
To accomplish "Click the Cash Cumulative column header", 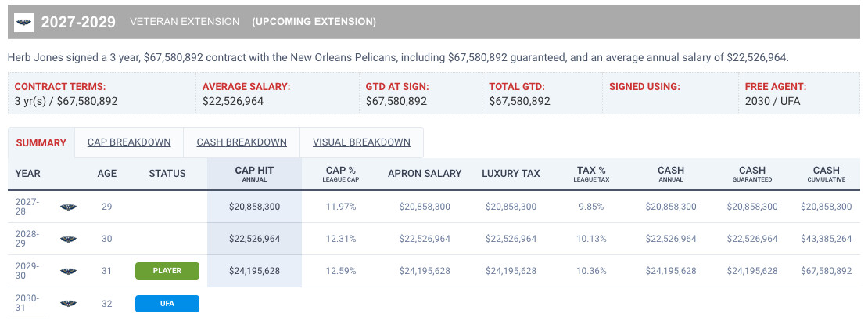I will [826, 173].
